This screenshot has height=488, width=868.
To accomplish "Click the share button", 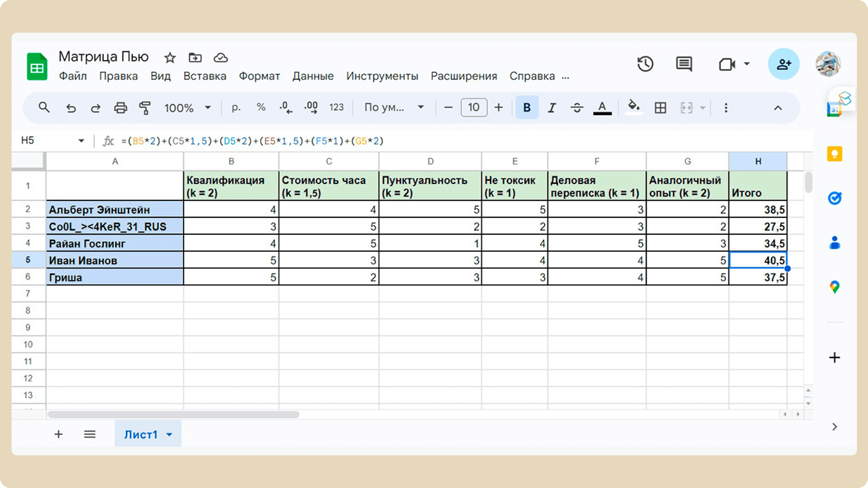I will coord(784,64).
